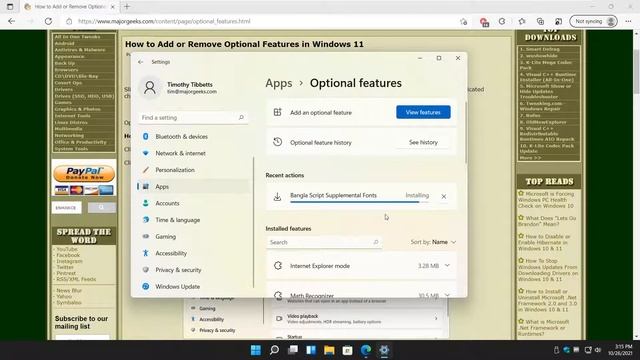Open taskbar Search icon
The height and width of the screenshot is (360, 640).
click(x=274, y=350)
